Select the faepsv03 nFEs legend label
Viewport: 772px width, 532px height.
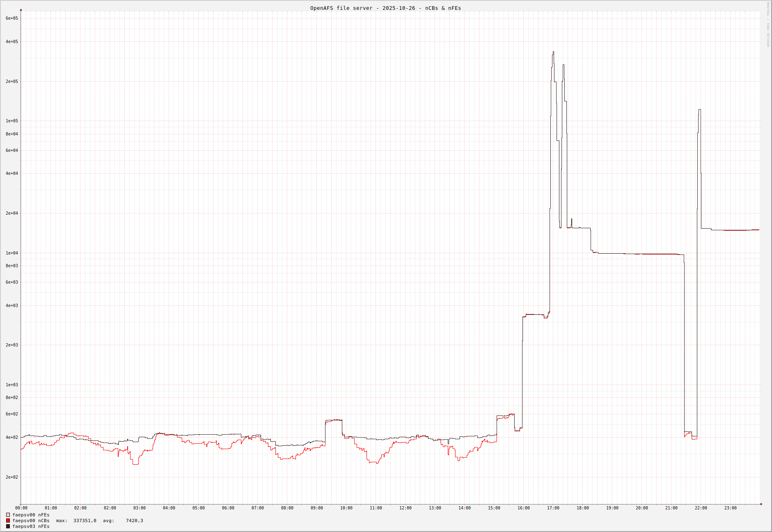coord(31,526)
